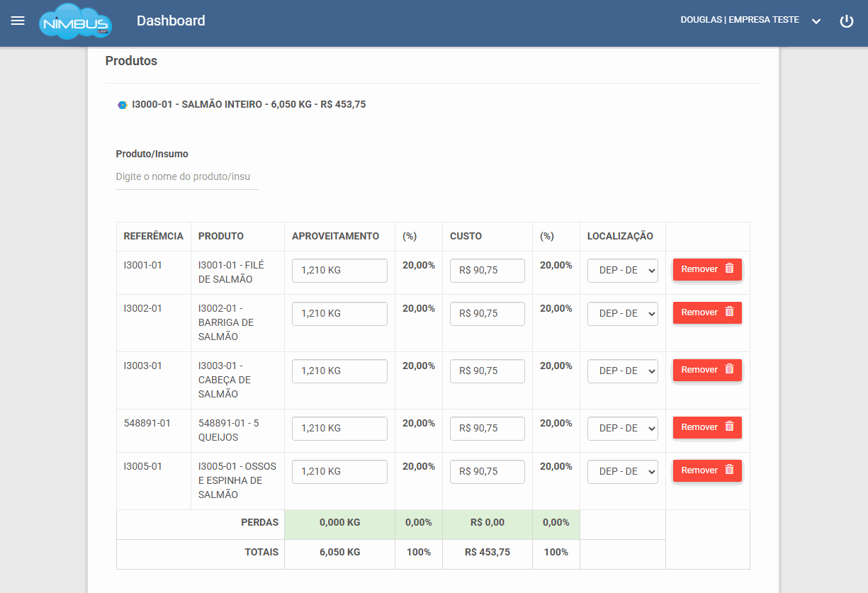
Task: Click the Nimbus cloud logo
Action: tap(76, 21)
